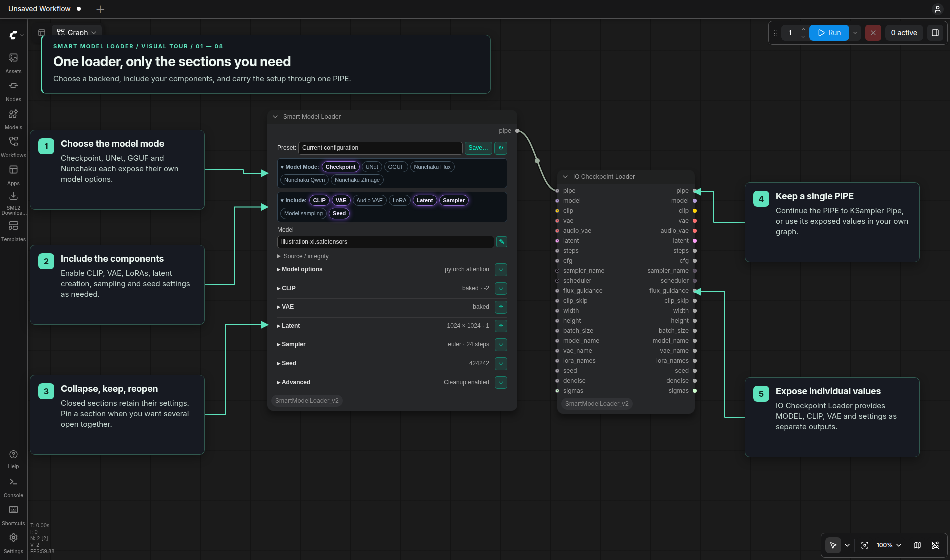
Task: Click the fit view icon in bottom toolbar
Action: coord(865,545)
